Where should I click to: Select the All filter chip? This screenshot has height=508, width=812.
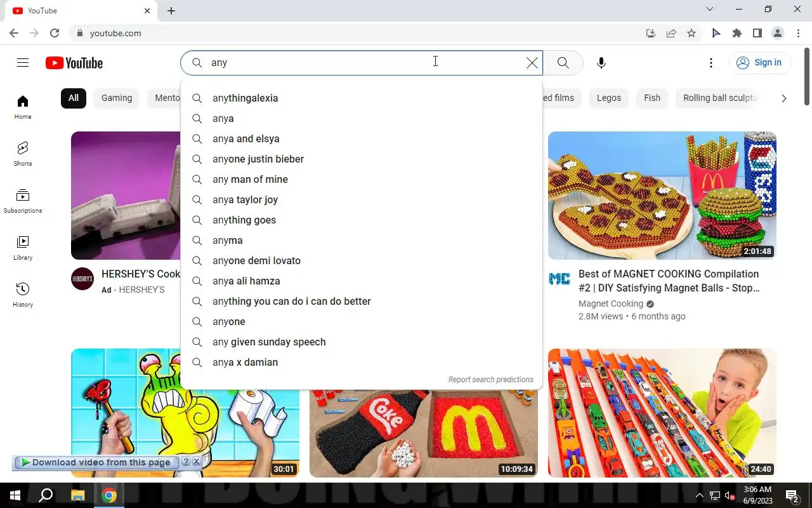[x=74, y=98]
